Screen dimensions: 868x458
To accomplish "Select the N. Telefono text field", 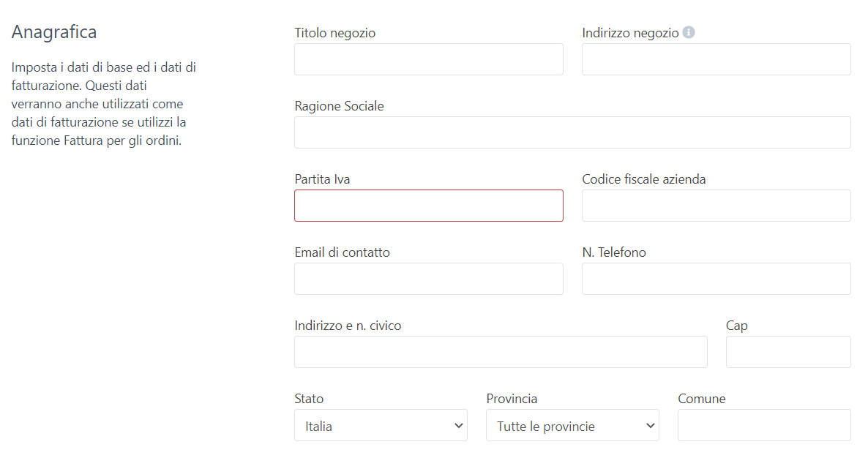I will click(716, 279).
